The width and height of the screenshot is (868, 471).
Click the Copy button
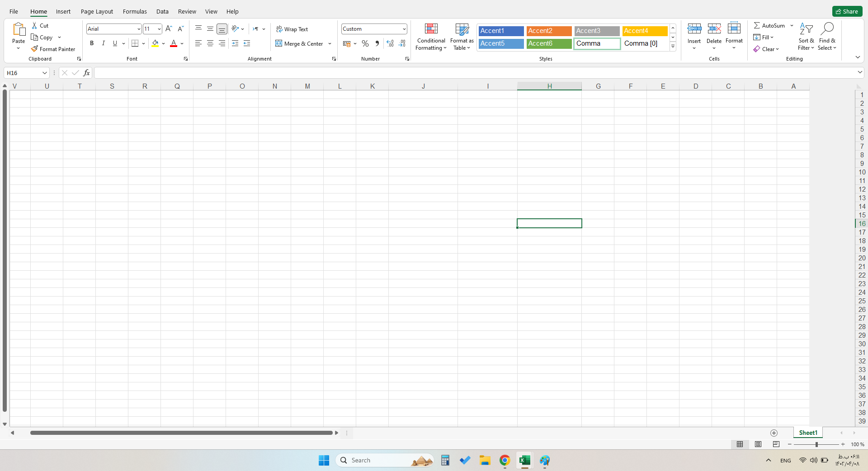click(42, 38)
